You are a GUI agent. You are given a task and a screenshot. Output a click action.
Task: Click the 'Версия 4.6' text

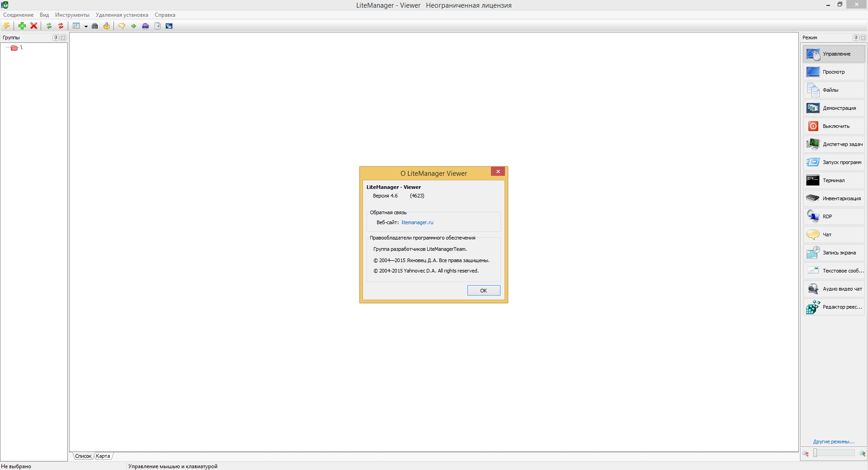point(385,196)
